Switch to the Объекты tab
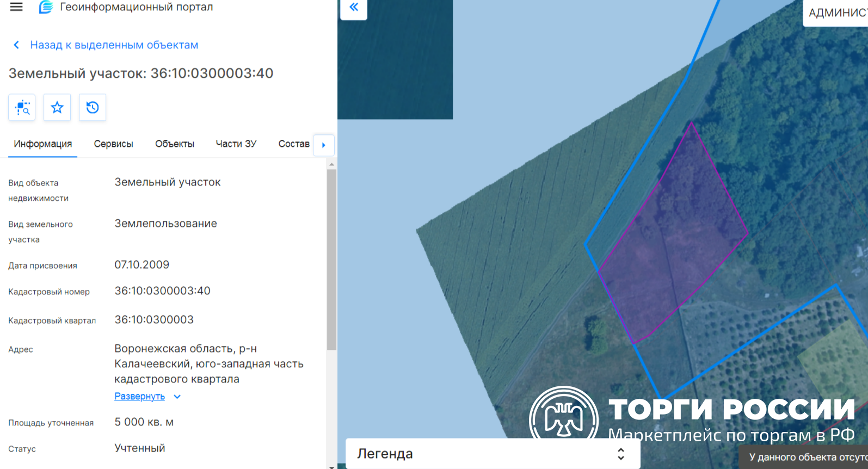This screenshot has height=469, width=868. [175, 144]
